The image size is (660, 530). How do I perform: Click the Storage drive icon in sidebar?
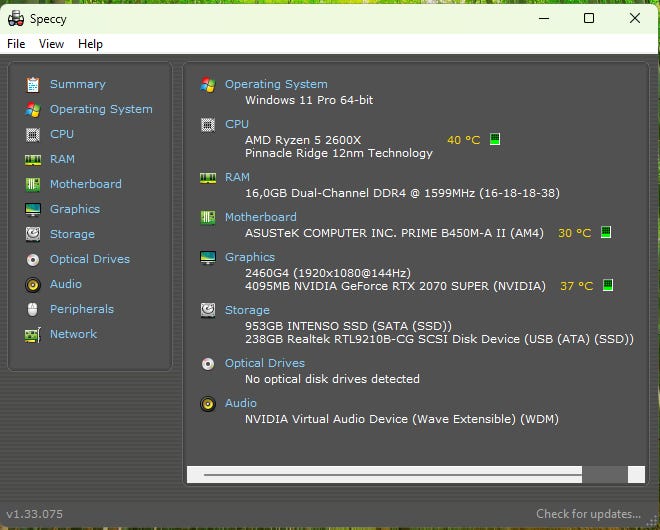click(33, 234)
